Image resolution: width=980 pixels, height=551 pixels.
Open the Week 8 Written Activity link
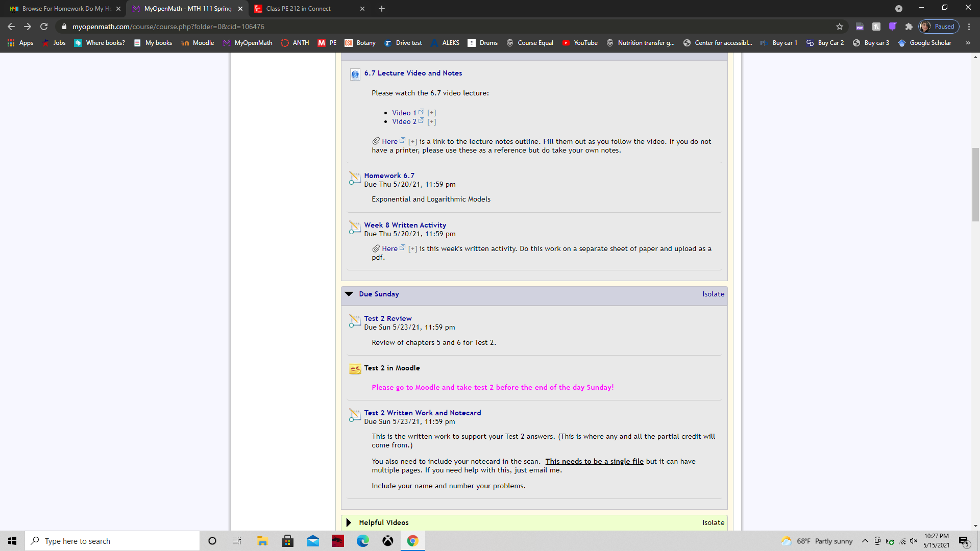405,225
